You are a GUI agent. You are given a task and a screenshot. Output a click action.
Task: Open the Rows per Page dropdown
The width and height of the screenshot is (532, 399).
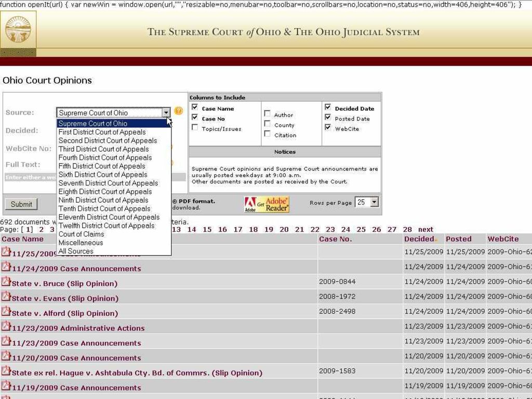(374, 202)
